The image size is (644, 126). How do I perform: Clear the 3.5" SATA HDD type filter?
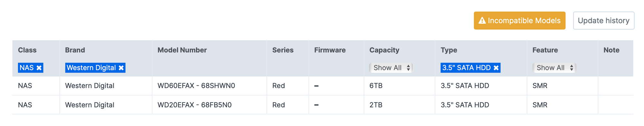(x=496, y=68)
